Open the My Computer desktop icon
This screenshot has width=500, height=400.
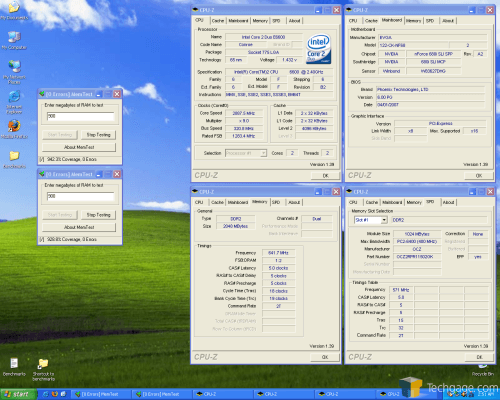click(14, 40)
